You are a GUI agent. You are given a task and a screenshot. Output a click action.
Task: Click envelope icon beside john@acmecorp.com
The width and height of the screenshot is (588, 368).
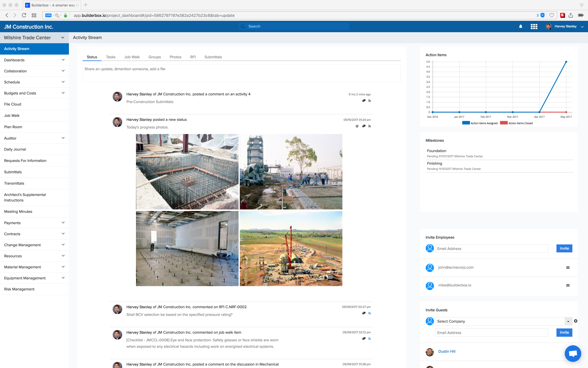(568, 268)
